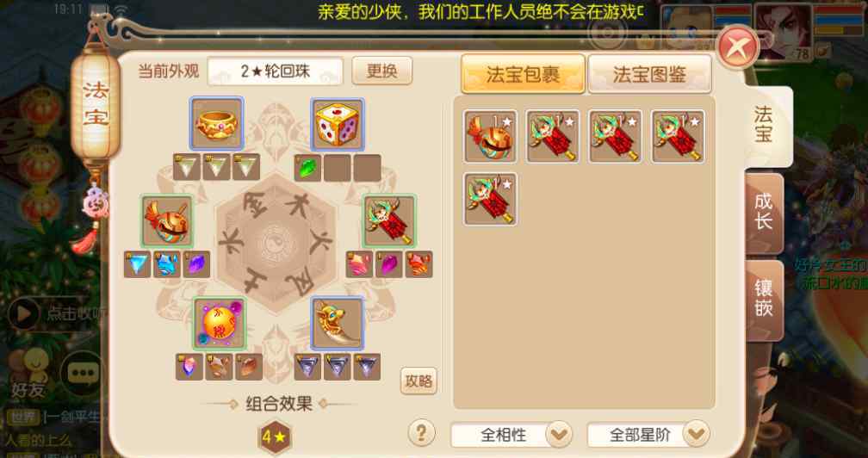
Task: Click the equipped red fish drum treasure
Action: click(167, 221)
